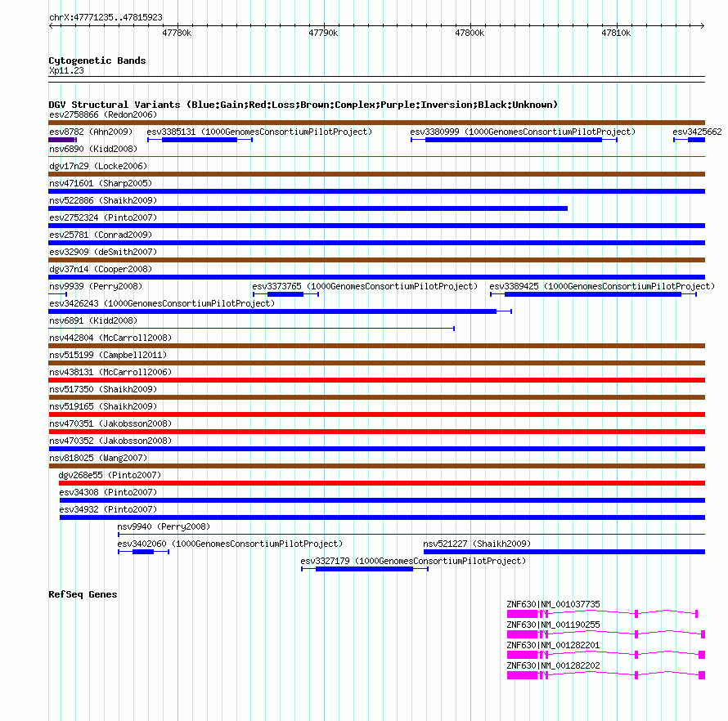This screenshot has width=728, height=721.
Task: Select the nsv517350 (Shaikh2009) label
Action: (x=103, y=389)
